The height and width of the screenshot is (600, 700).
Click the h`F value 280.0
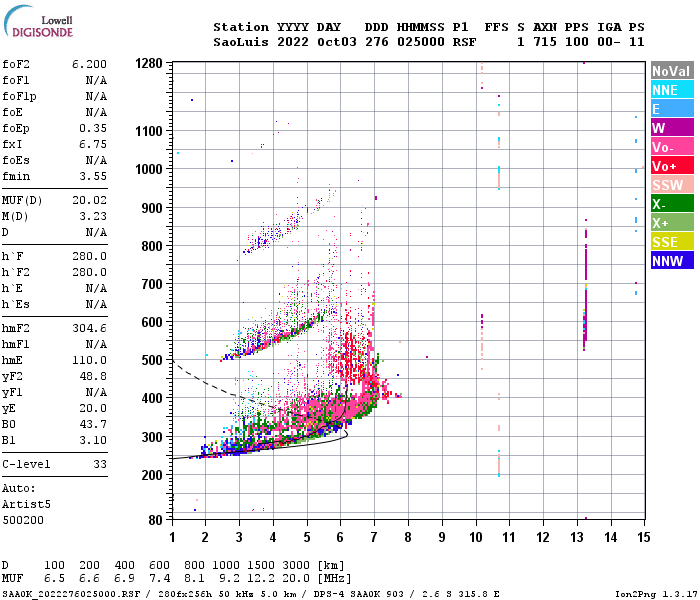pos(89,257)
